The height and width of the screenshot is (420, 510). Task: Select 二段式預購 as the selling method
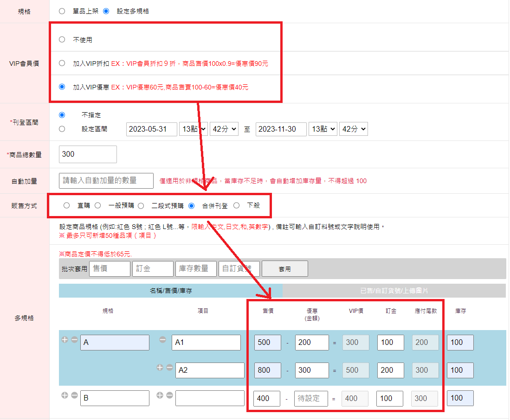[141, 205]
